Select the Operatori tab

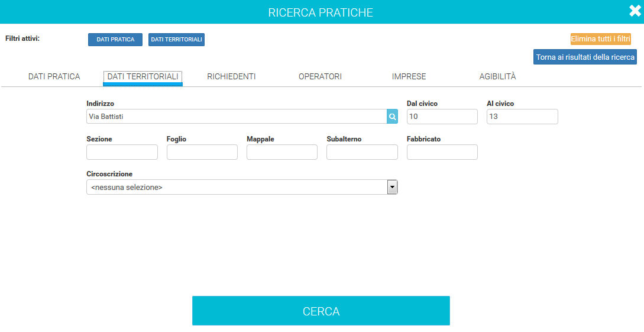[320, 76]
